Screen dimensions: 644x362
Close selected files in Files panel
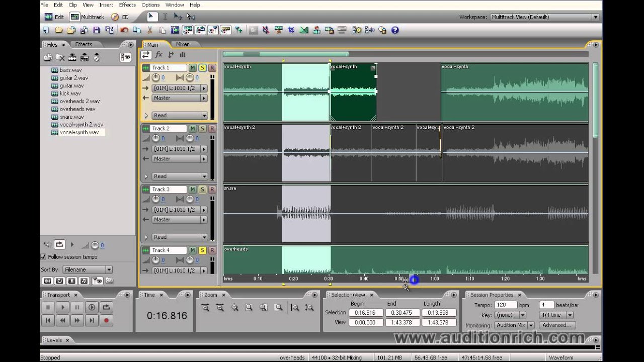click(60, 57)
